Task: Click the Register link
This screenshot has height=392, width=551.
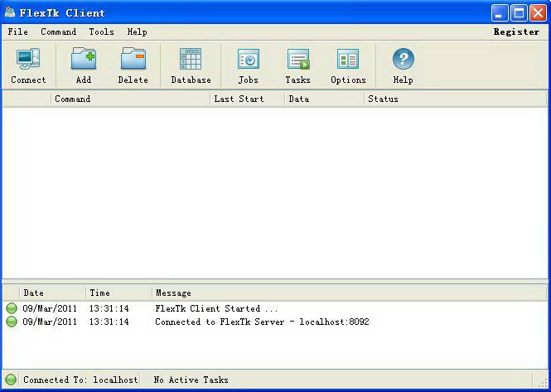Action: [x=516, y=31]
